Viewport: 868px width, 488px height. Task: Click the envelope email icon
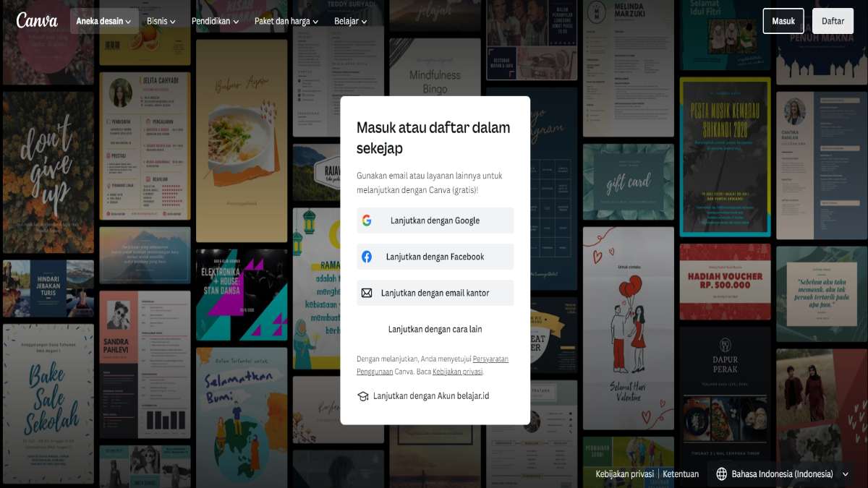click(367, 293)
